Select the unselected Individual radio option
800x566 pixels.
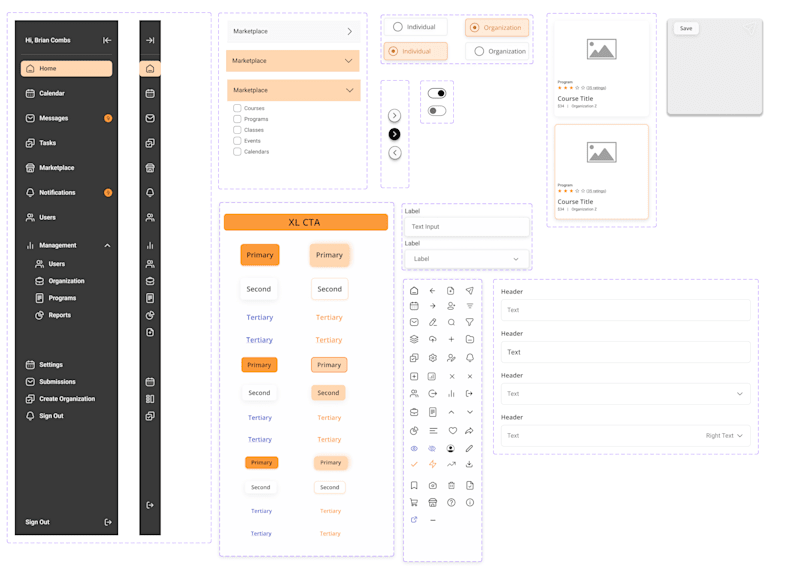coord(415,27)
